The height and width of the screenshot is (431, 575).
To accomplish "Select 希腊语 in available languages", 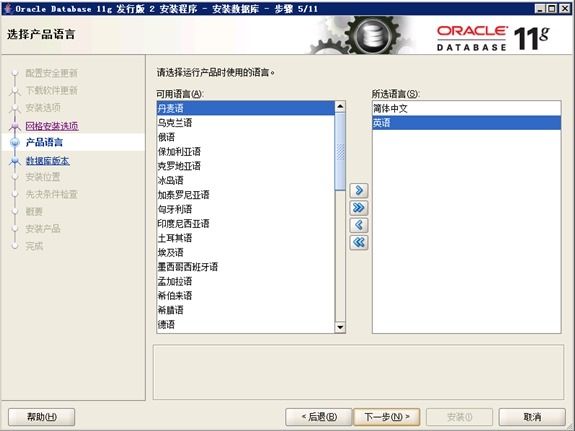I will tap(246, 310).
